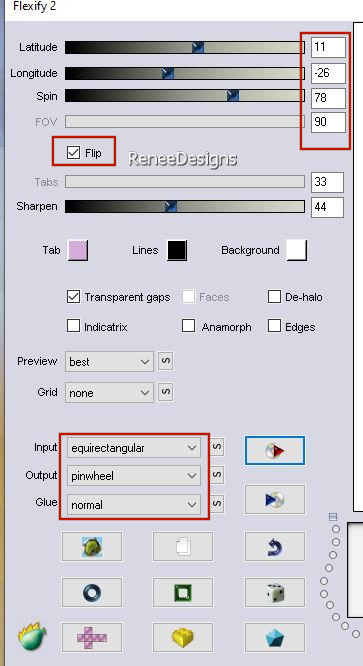Viewport: 363px width, 666px height.
Task: Click the pink cross-shaped cube net button
Action: pyautogui.click(x=92, y=638)
